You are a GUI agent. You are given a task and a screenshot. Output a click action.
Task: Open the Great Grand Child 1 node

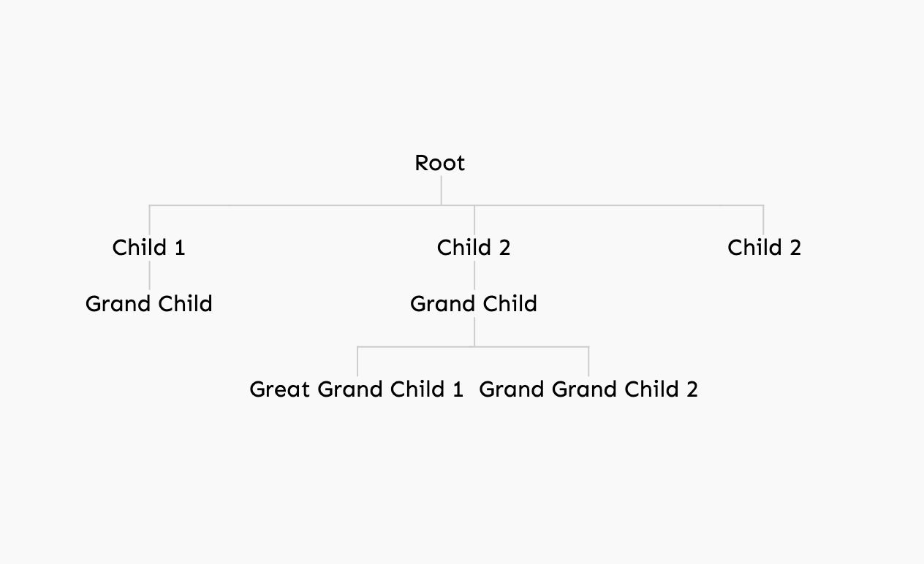click(x=357, y=389)
